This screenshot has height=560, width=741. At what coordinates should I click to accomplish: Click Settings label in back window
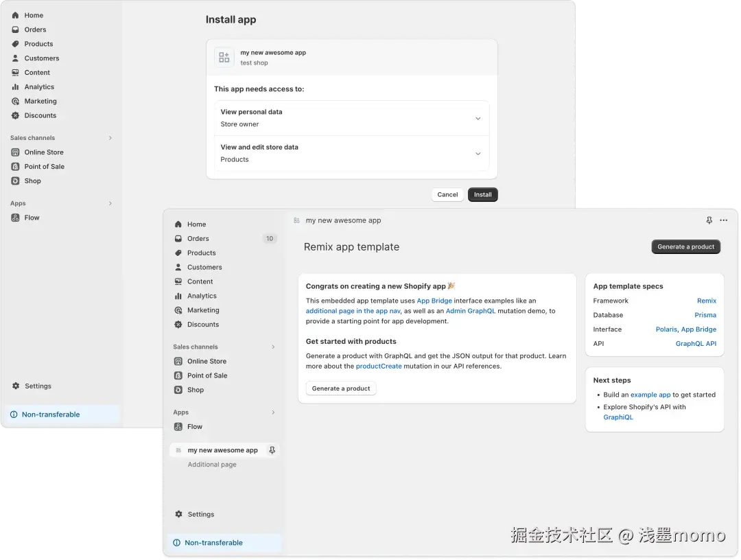tap(38, 386)
